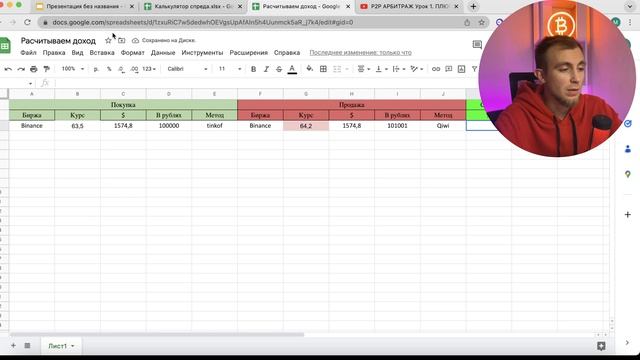Screen dimensions: 640x360
Task: Click the document title Расчитываем доход
Action: pyautogui.click(x=58, y=41)
